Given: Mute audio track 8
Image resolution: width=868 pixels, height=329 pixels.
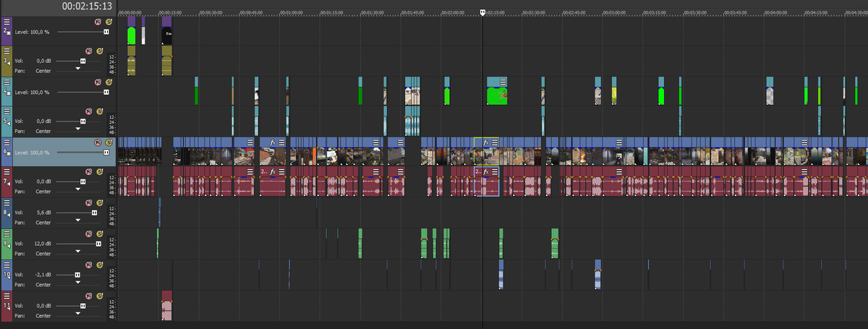Looking at the screenshot, I should (x=90, y=203).
